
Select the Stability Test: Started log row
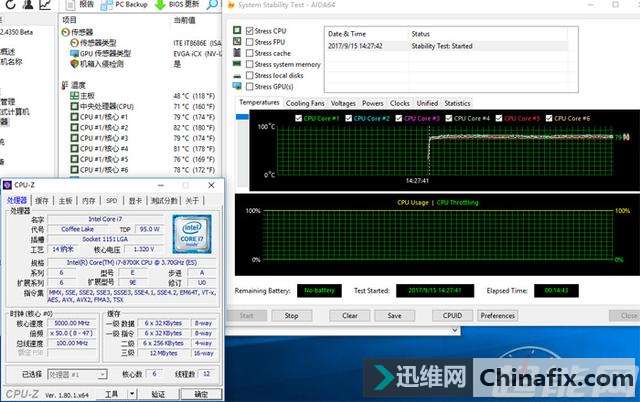447,46
